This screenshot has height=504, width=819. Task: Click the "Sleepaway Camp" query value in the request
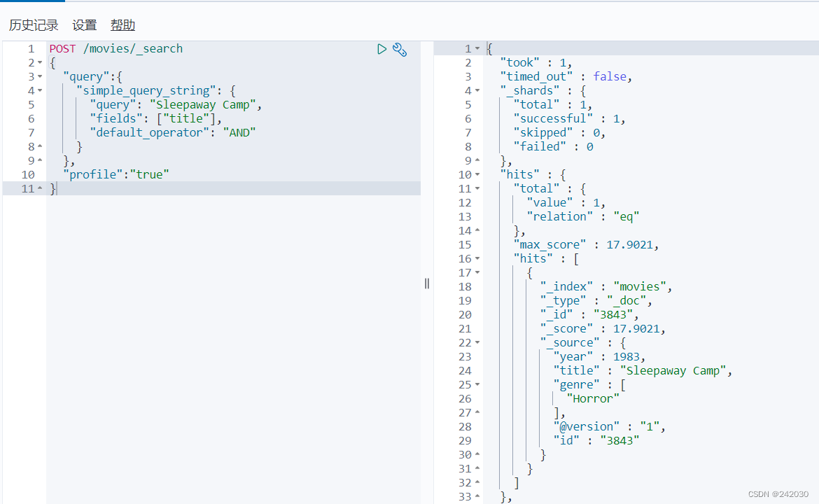[203, 105]
